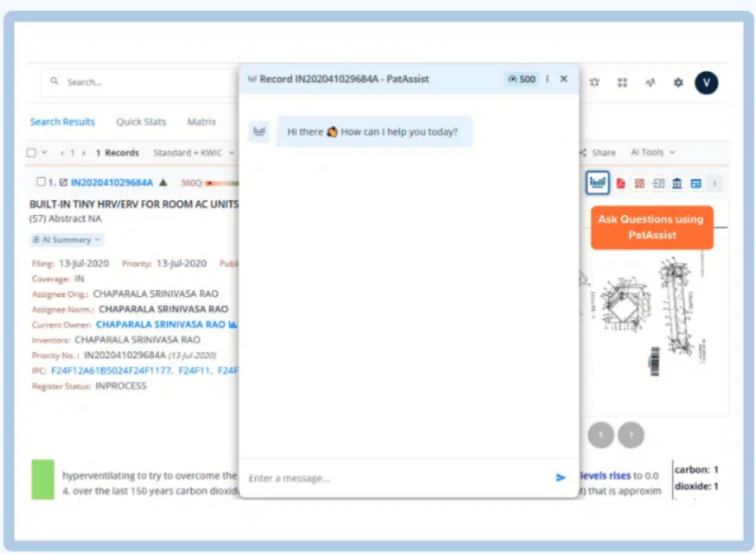
Task: Expand the AI Summary dropdown
Action: click(x=67, y=240)
